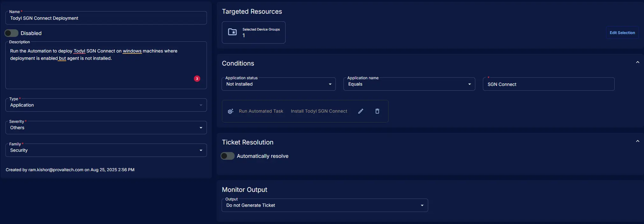This screenshot has width=644, height=224.
Task: Collapse the Conditions section
Action: tap(637, 62)
